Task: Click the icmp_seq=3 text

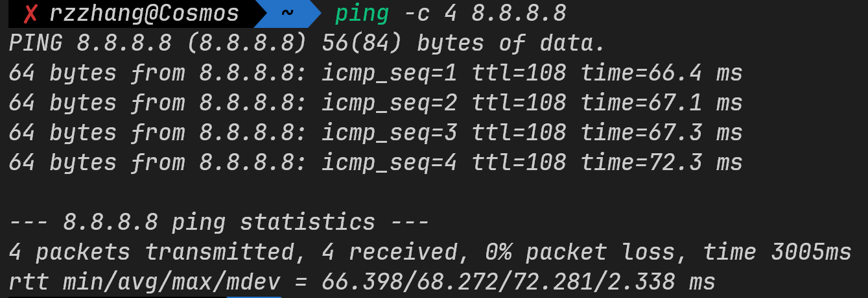Action: tap(389, 132)
